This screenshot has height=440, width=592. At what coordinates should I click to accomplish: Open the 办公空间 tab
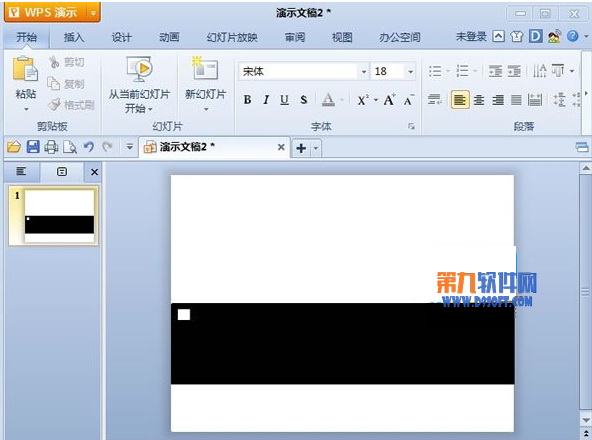(x=400, y=37)
